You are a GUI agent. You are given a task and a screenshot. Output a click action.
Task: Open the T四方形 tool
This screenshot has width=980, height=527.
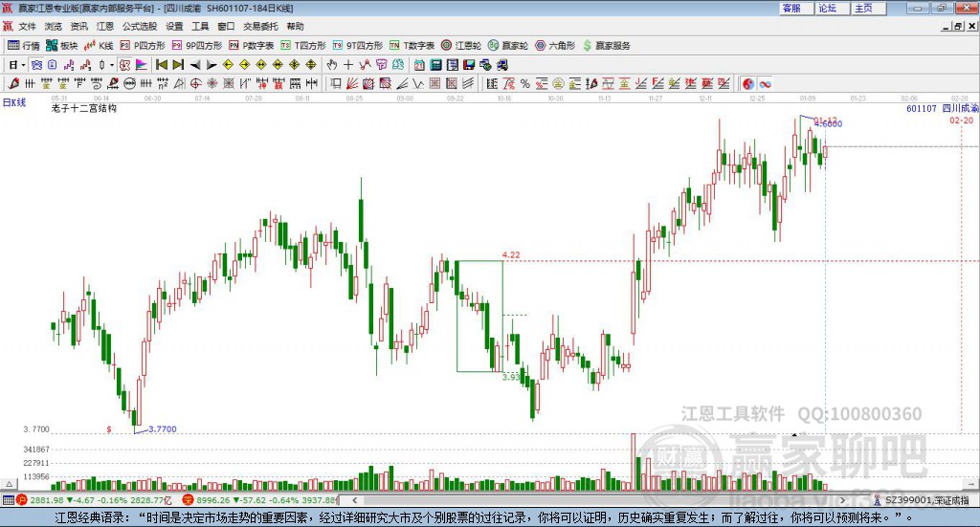tap(303, 46)
